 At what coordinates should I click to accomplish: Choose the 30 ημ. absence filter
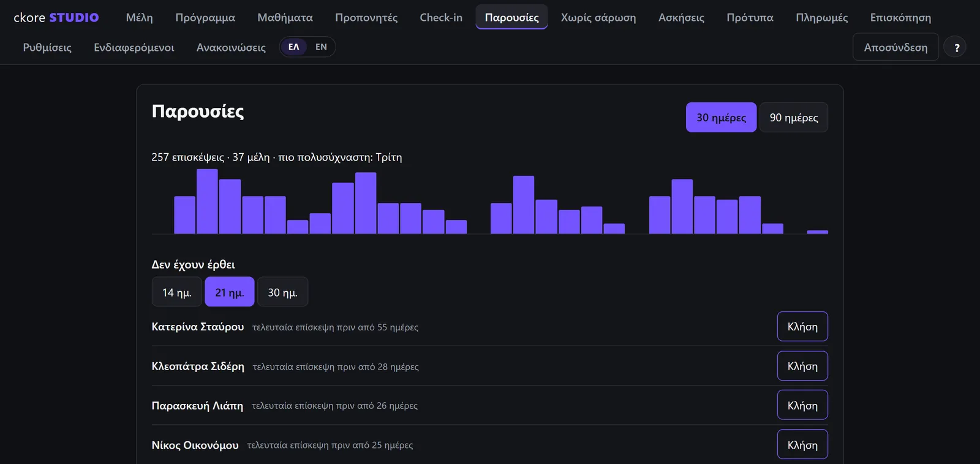pos(282,292)
